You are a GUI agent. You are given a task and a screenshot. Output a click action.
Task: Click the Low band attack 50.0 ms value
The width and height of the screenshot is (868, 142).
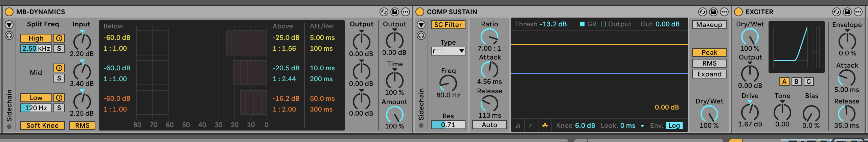click(322, 98)
